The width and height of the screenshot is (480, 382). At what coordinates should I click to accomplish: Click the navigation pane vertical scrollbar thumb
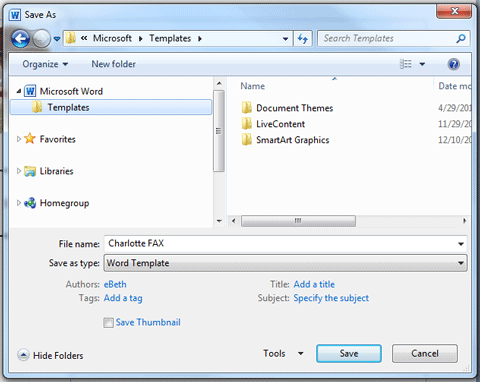219,131
